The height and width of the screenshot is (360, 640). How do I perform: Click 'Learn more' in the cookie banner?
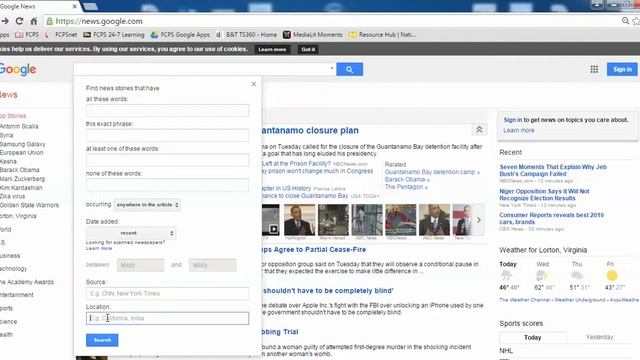pos(272,49)
